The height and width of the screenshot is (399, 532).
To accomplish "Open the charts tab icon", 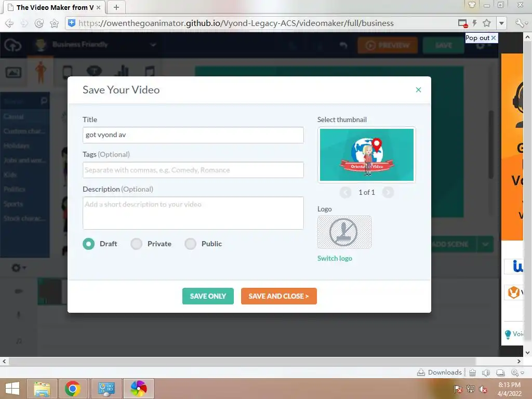I will 121,71.
